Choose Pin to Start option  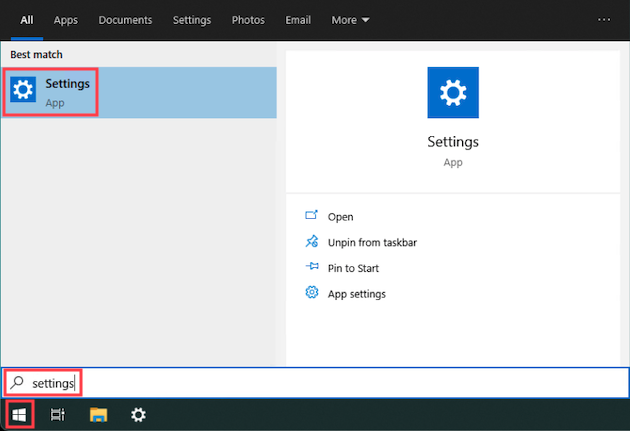353,268
